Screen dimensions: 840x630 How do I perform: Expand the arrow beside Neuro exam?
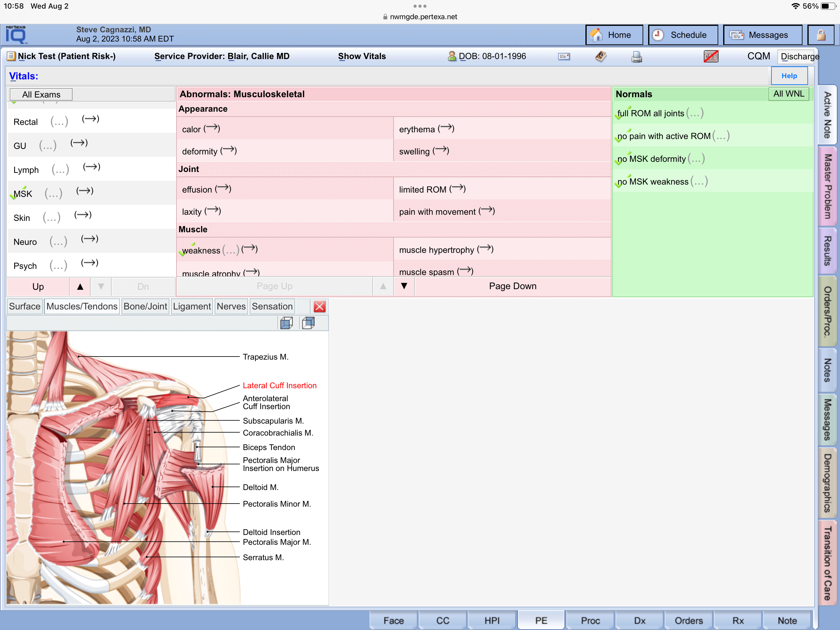[89, 239]
